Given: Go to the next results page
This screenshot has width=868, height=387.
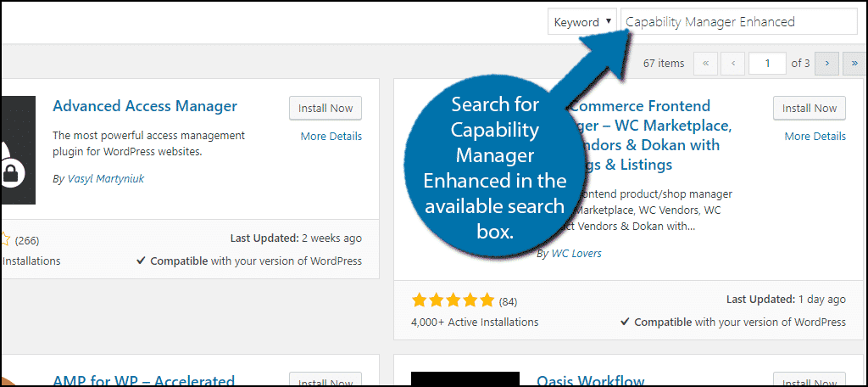Looking at the screenshot, I should [x=827, y=63].
